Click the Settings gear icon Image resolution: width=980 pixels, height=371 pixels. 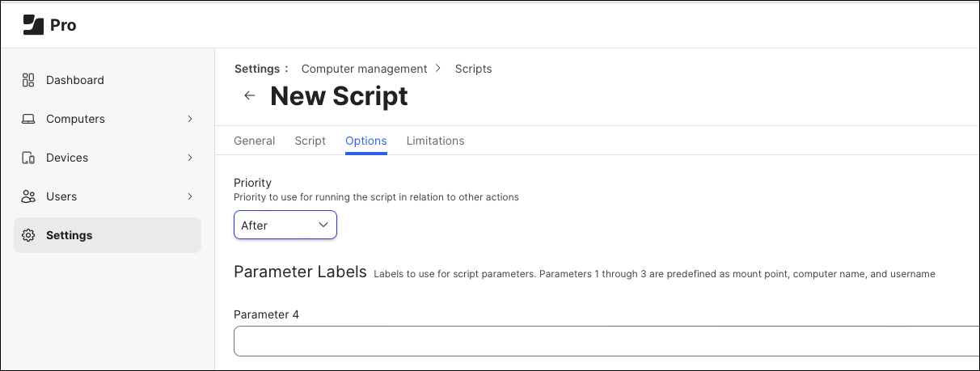[x=28, y=235]
